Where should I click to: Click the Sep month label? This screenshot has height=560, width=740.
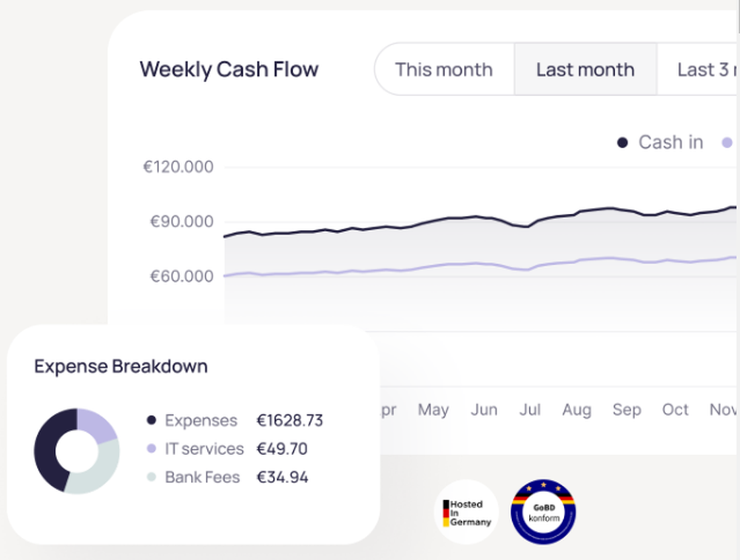627,410
